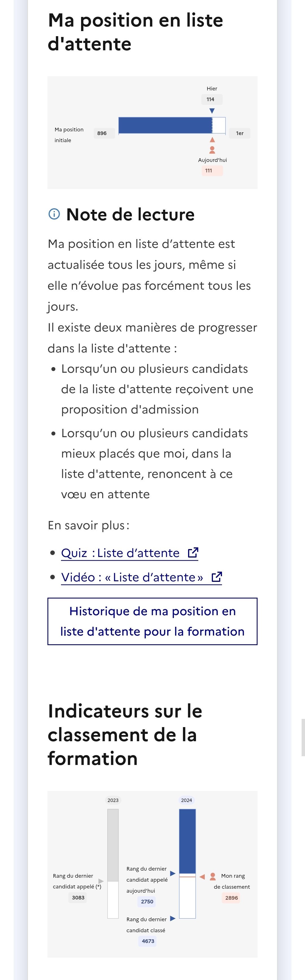Click external link icon after Quiz link
305x980 pixels.
pos(193,552)
